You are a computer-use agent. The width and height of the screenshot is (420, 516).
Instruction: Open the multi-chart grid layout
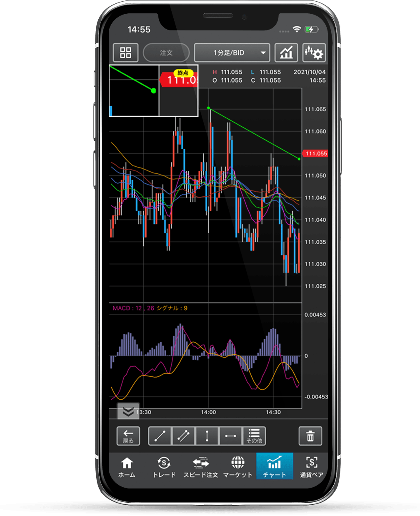(x=125, y=53)
